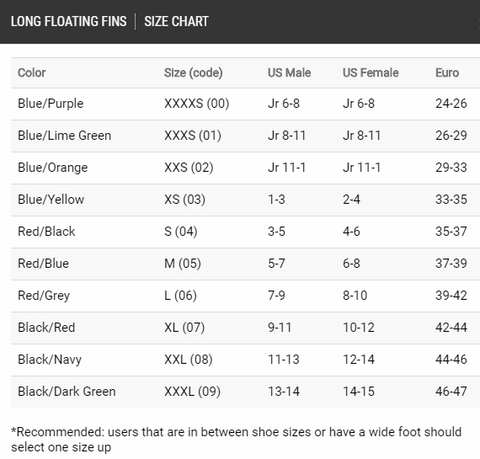Click the Blue/Yellow row label
Viewport: 480px width, 459px height.
(x=51, y=199)
